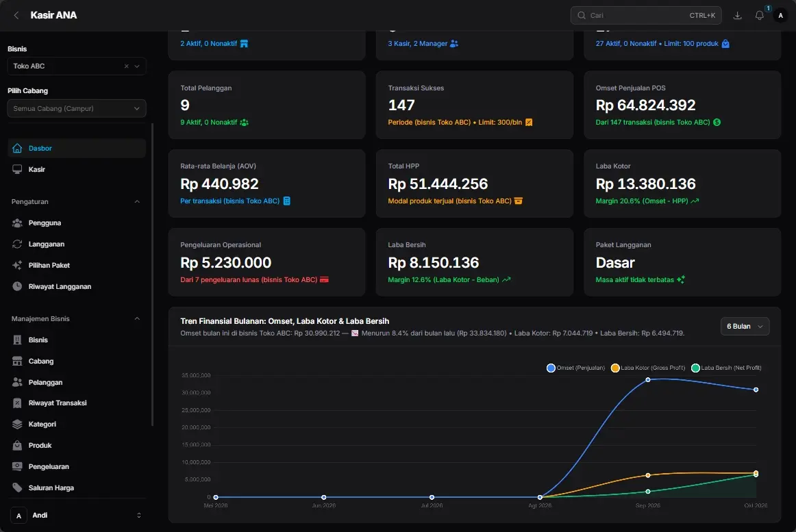Expand the Andi account menu
The height and width of the screenshot is (532, 796).
pyautogui.click(x=138, y=516)
